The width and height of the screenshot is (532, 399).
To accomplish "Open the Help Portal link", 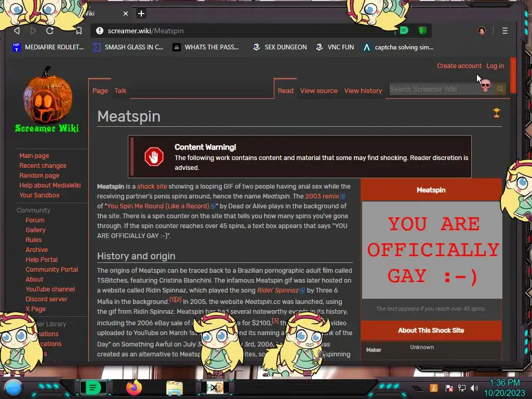I will click(42, 260).
